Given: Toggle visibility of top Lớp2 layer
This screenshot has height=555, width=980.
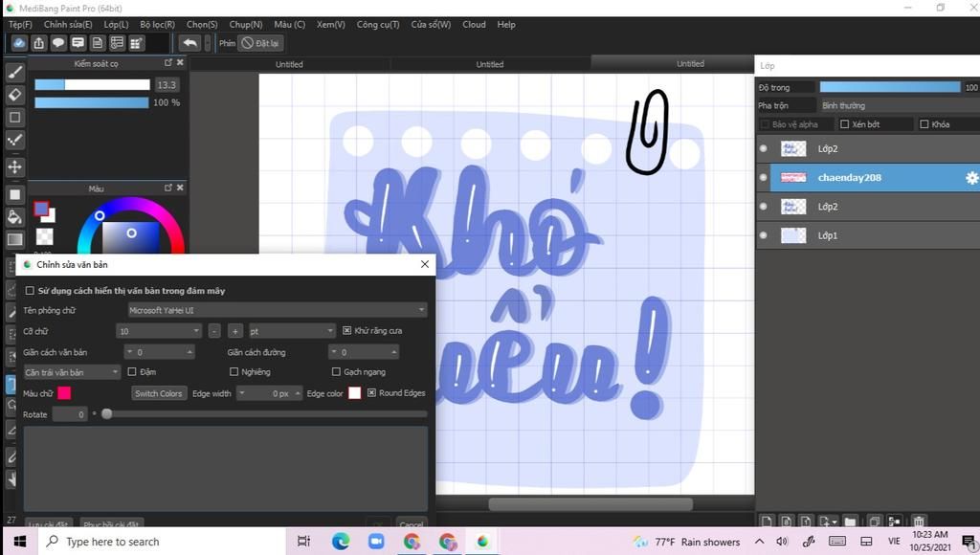Looking at the screenshot, I should click(763, 148).
